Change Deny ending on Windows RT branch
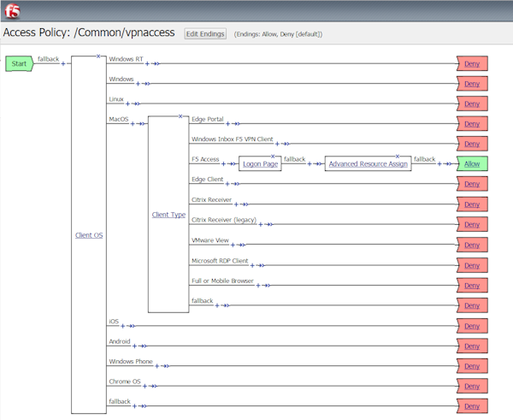Screen dimensions: 513x420 (472, 63)
